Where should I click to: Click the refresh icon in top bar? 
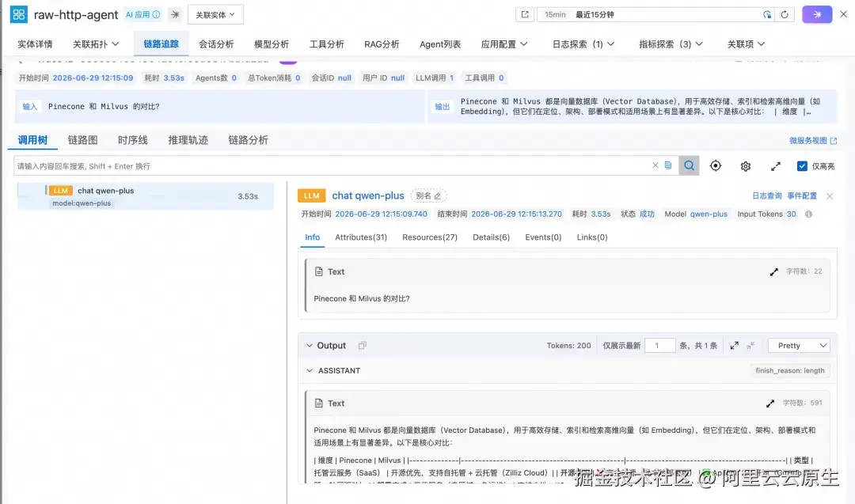785,15
